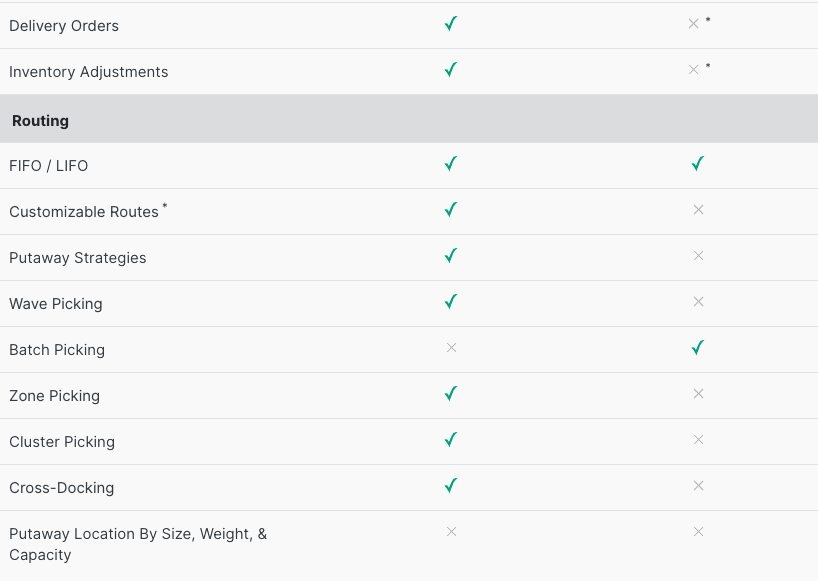
Task: Click the gray cross for Delivery Orders
Action: pos(693,24)
